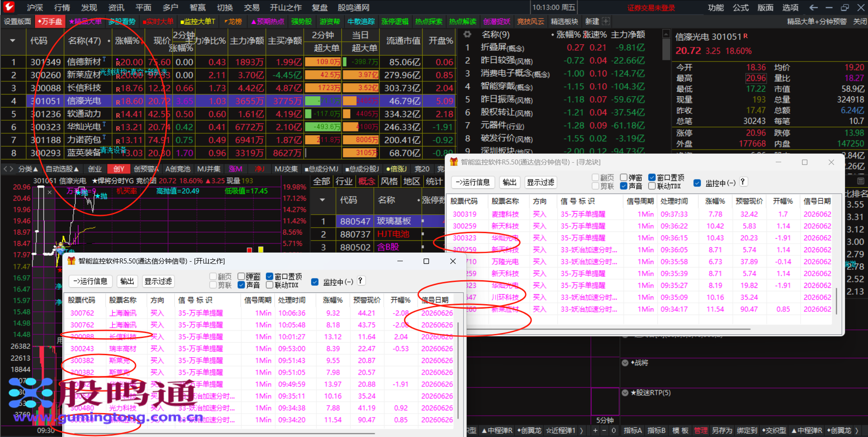Click the − zoom button in bottom bar

[604, 431]
